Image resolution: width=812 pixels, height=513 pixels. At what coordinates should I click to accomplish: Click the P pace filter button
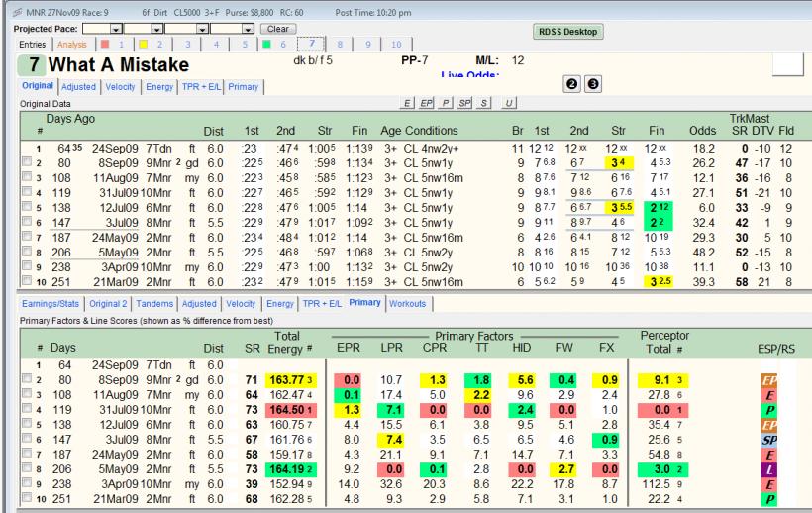(x=446, y=103)
